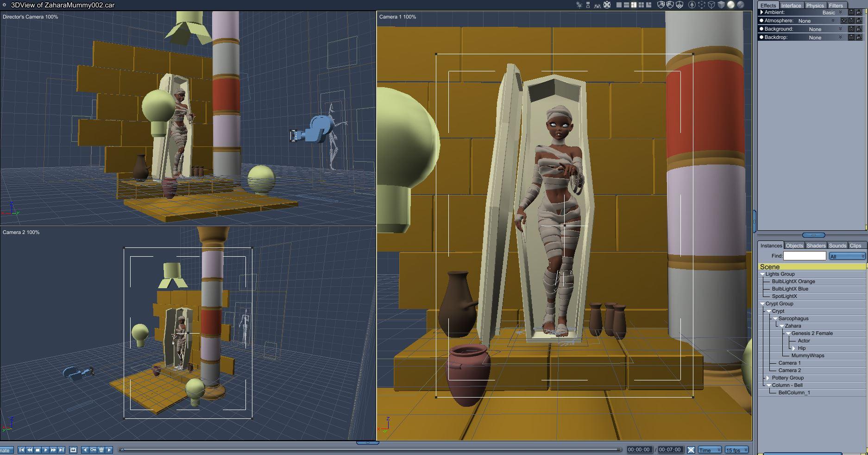868x455 pixels.
Task: Save the Backdrop preset
Action: [851, 37]
